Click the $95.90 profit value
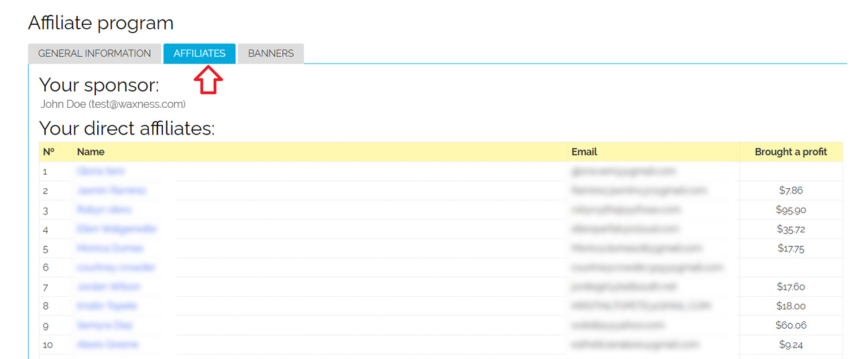 tap(790, 210)
